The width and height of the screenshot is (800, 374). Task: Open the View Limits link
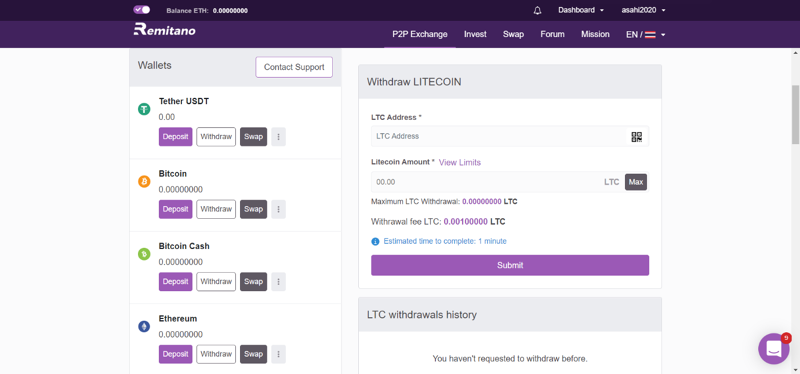click(x=460, y=162)
